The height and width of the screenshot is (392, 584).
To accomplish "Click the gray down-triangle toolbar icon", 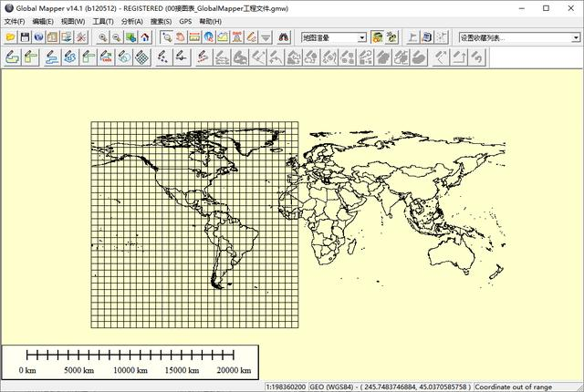I will pos(266,37).
